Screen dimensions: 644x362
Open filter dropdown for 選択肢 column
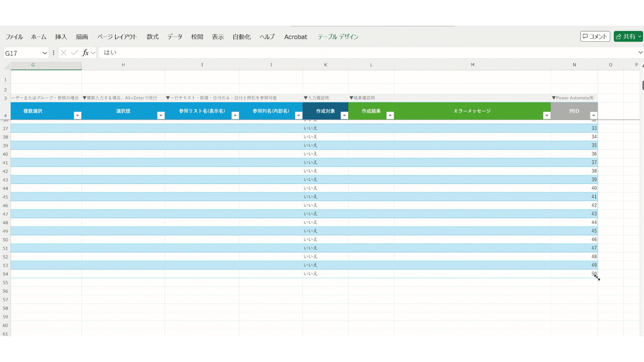(161, 116)
